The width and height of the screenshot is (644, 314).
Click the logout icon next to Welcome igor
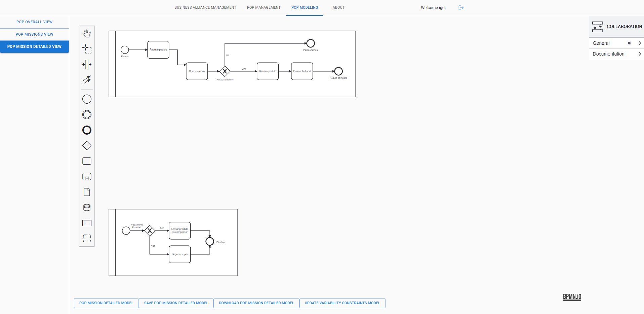461,8
